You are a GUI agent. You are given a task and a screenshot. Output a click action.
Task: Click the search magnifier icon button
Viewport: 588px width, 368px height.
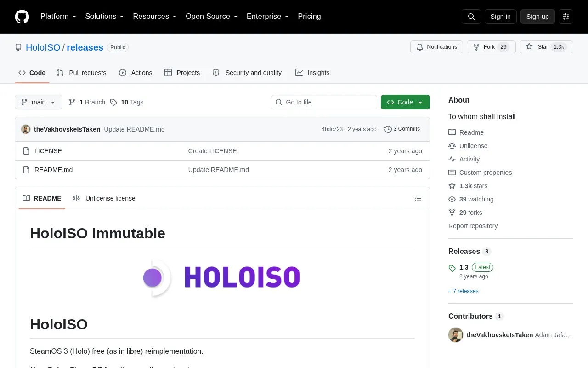point(471,17)
